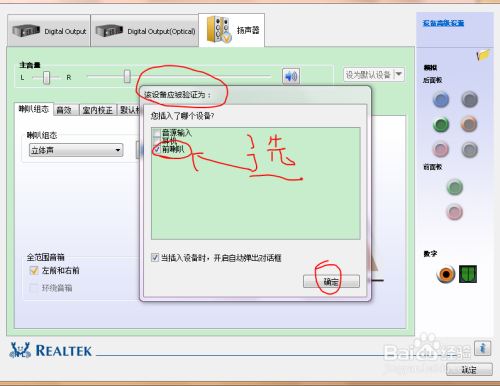Click the blue rear panel jack

click(x=441, y=99)
